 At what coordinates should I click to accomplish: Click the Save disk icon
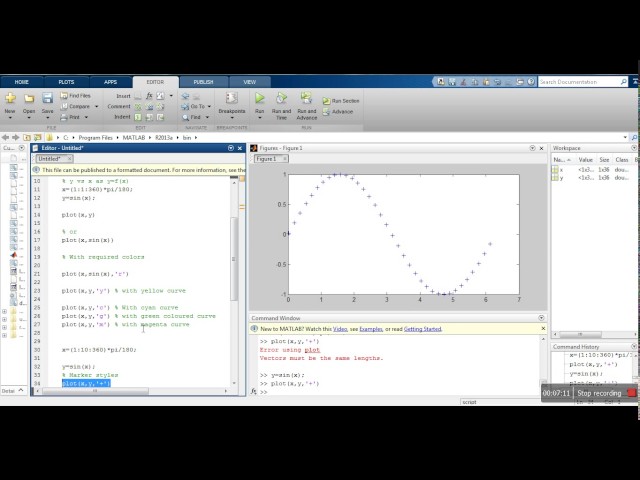47,98
